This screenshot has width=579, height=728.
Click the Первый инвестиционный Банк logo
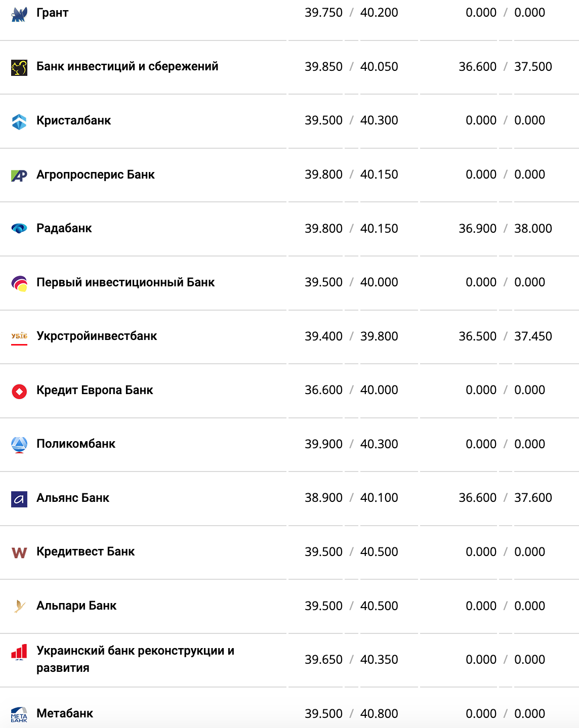(x=19, y=283)
